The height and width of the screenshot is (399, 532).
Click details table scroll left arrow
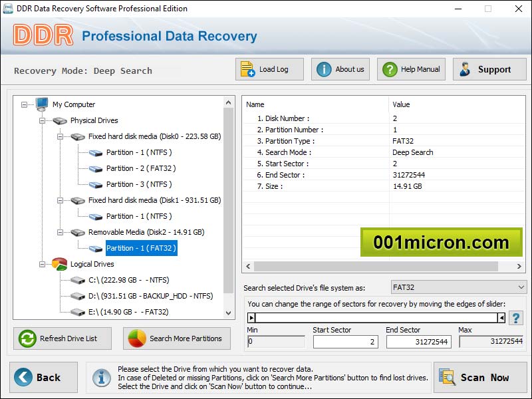(x=248, y=267)
